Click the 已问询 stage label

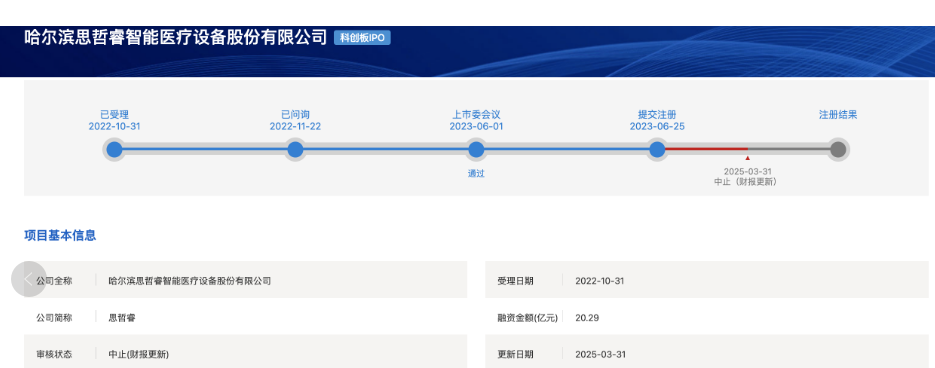coord(295,115)
